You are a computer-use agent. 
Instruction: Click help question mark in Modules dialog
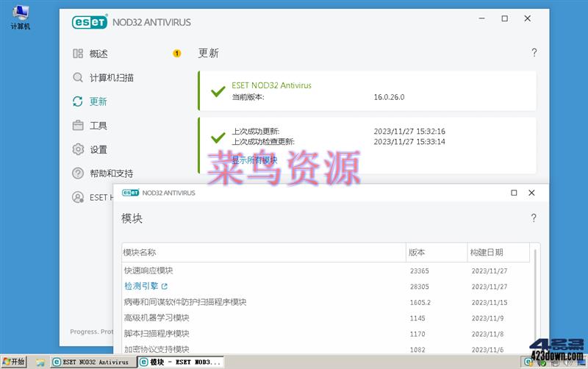tap(534, 218)
